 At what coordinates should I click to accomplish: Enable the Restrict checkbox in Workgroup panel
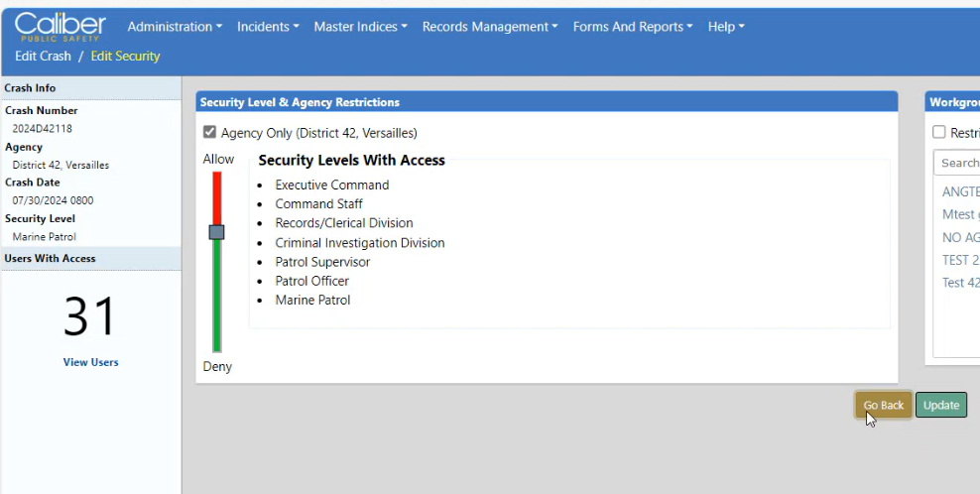tap(938, 132)
